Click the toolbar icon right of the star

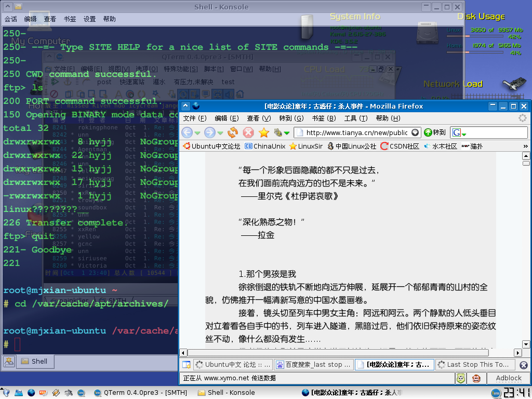(x=278, y=132)
